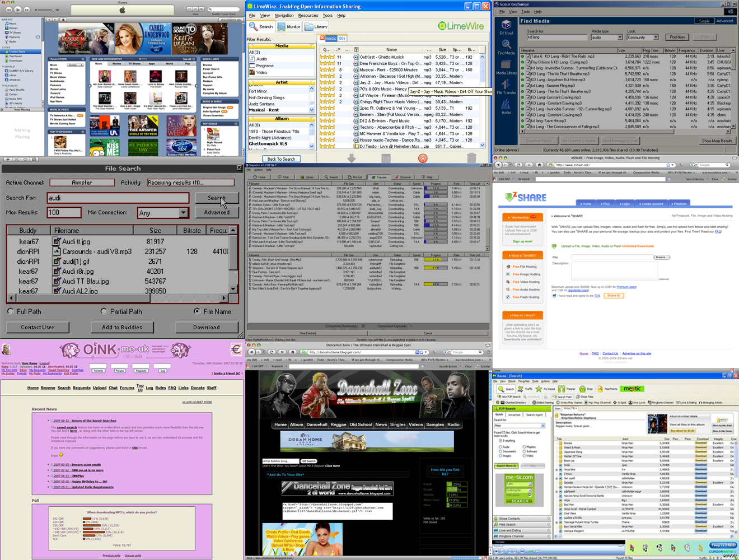Click Napster Chat toolbar button
Screen dimensions: 739x560
[x=283, y=177]
